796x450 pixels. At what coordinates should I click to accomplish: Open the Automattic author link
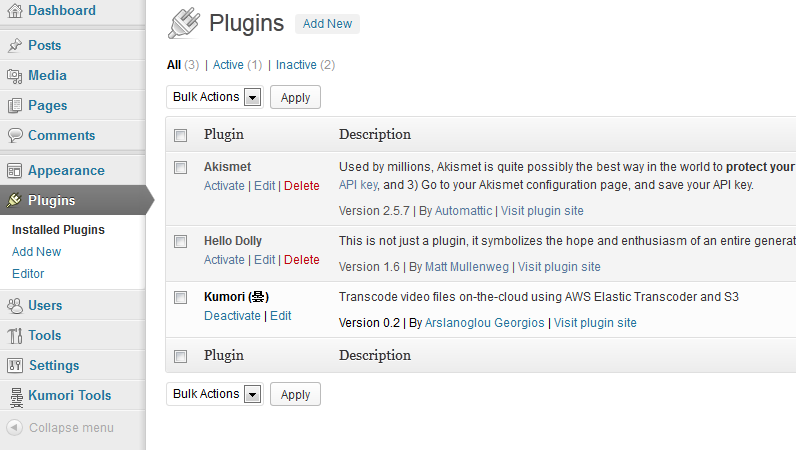pyautogui.click(x=463, y=211)
